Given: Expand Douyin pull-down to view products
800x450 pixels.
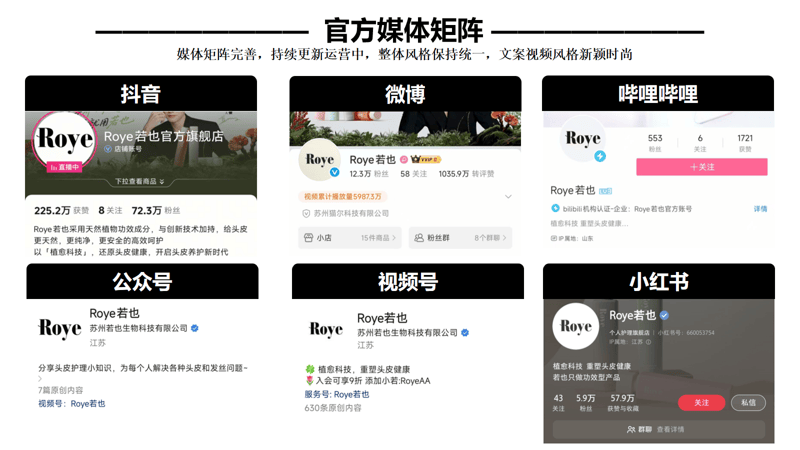Looking at the screenshot, I should [x=140, y=182].
